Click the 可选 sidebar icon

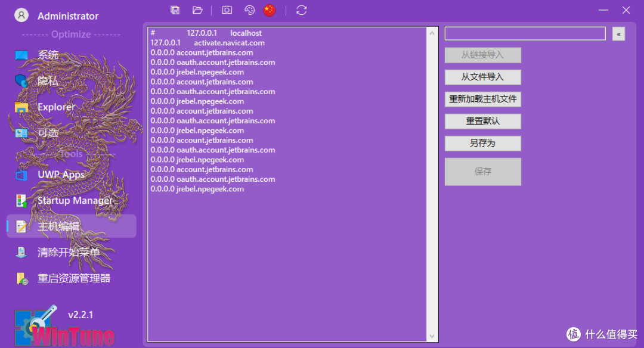[x=21, y=133]
